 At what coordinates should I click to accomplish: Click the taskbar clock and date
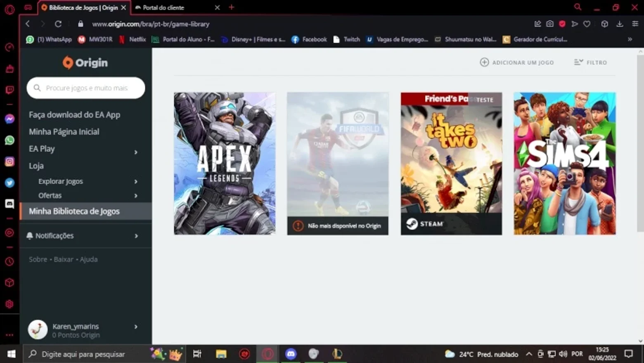(x=602, y=354)
